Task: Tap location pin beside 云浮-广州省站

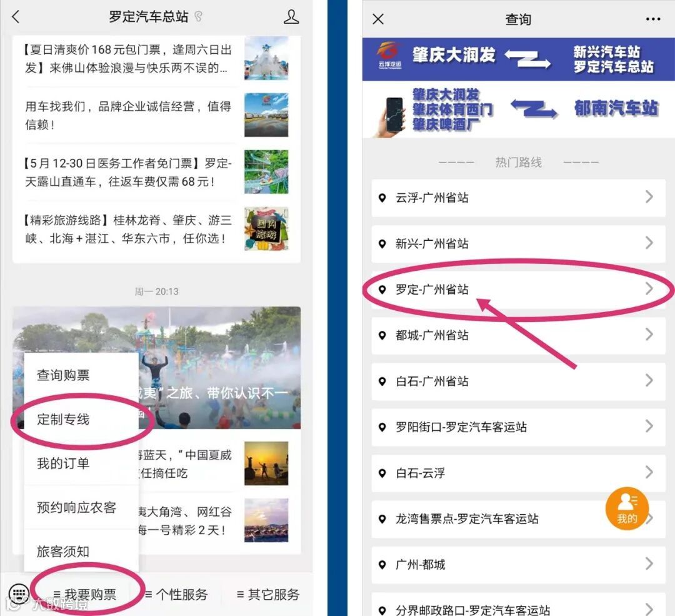Action: 382,198
